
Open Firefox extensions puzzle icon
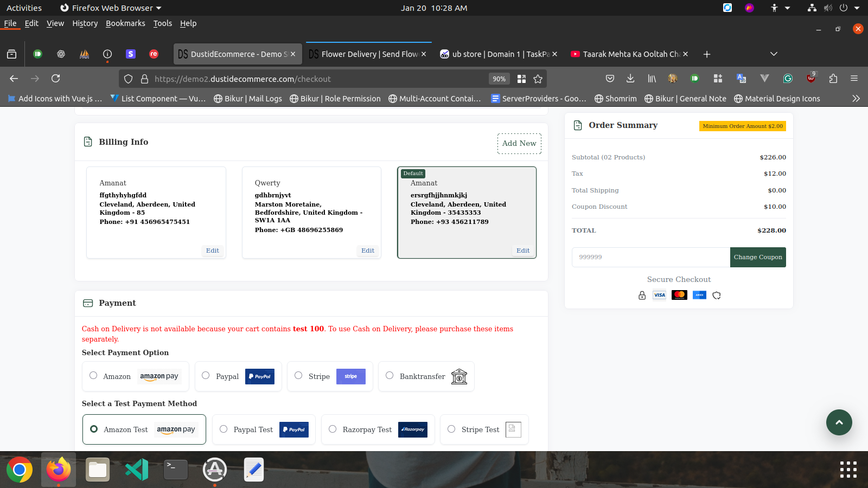point(833,79)
